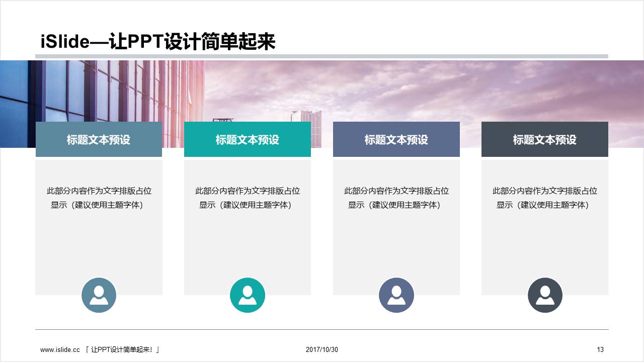This screenshot has height=362, width=644.
Task: Select the blue-gray 标题文本预设 header box
Action: point(99,139)
